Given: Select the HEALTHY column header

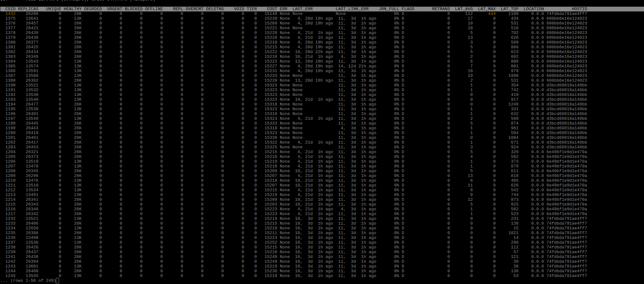Looking at the screenshot, I should 72,9.
